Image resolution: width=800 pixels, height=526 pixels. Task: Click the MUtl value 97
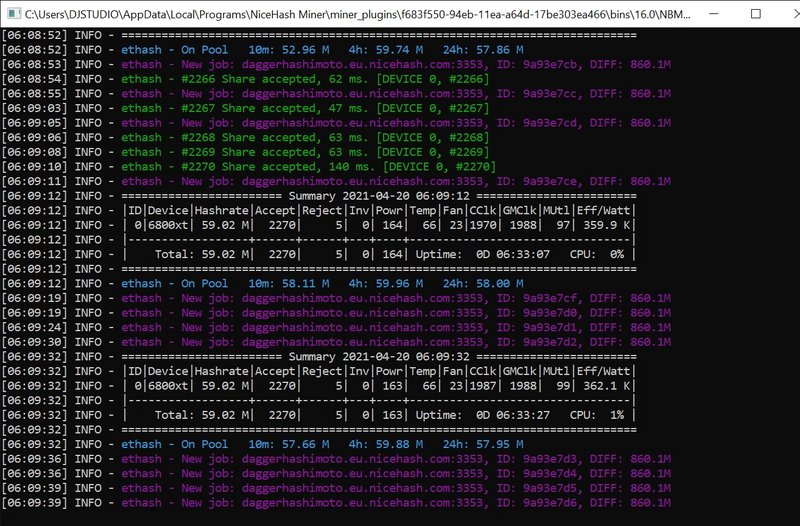pos(563,225)
